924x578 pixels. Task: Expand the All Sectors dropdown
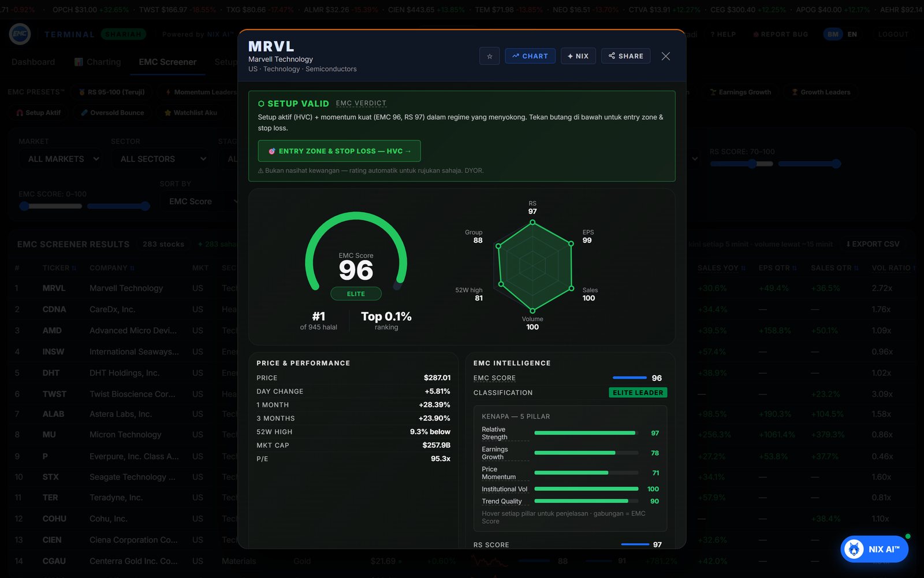[161, 159]
